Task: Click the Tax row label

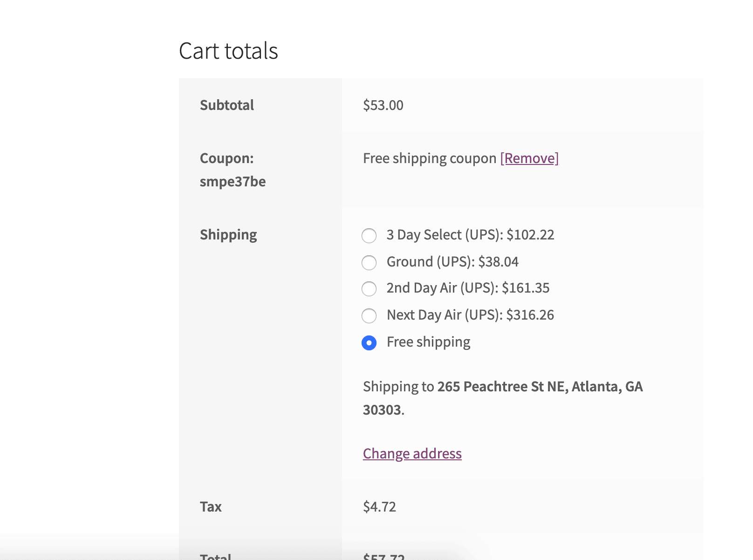Action: coord(211,506)
